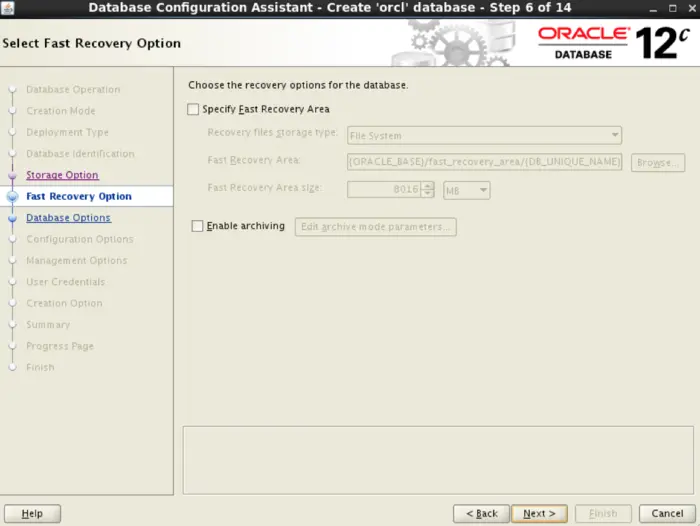Cancel the database configuration
The height and width of the screenshot is (526, 700).
point(667,513)
